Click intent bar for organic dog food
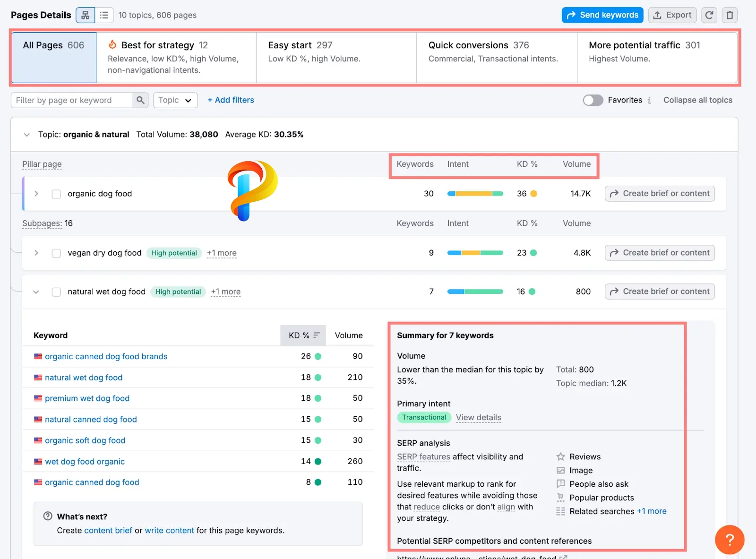The height and width of the screenshot is (559, 756). tap(475, 194)
